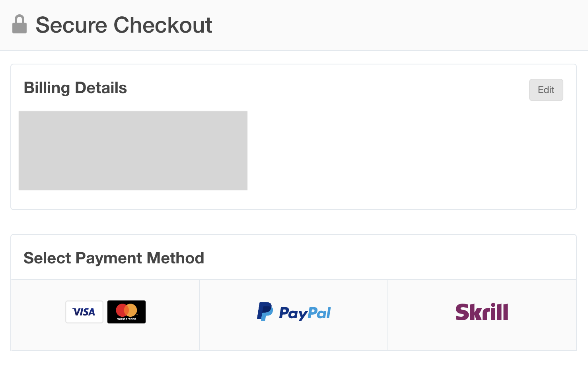
Task: Click empty space left of the Visa logo
Action: click(38, 315)
